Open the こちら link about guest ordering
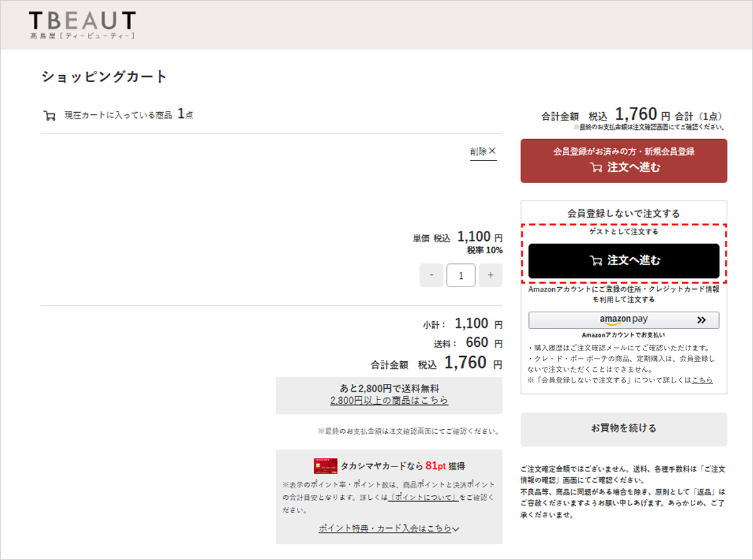This screenshot has width=753, height=560. click(702, 380)
